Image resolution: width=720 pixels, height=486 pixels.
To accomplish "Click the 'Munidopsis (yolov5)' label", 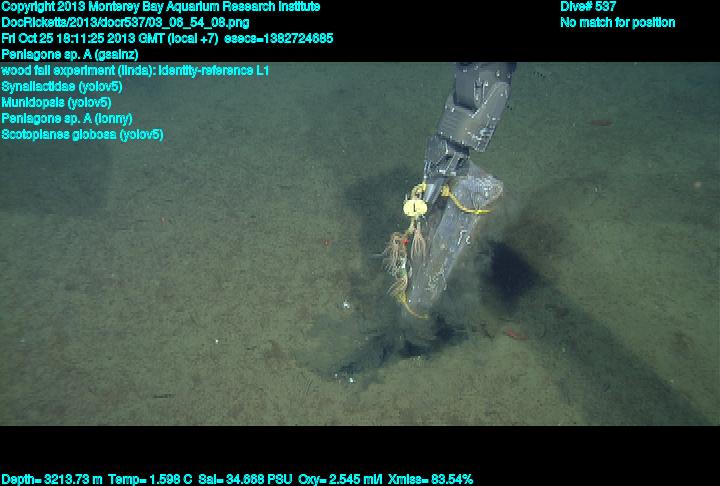I will [x=56, y=102].
